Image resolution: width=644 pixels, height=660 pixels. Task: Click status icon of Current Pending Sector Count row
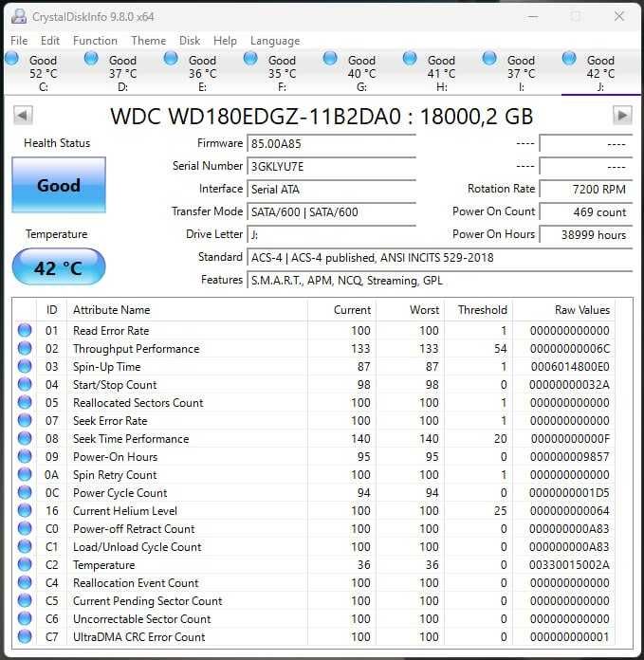(25, 600)
